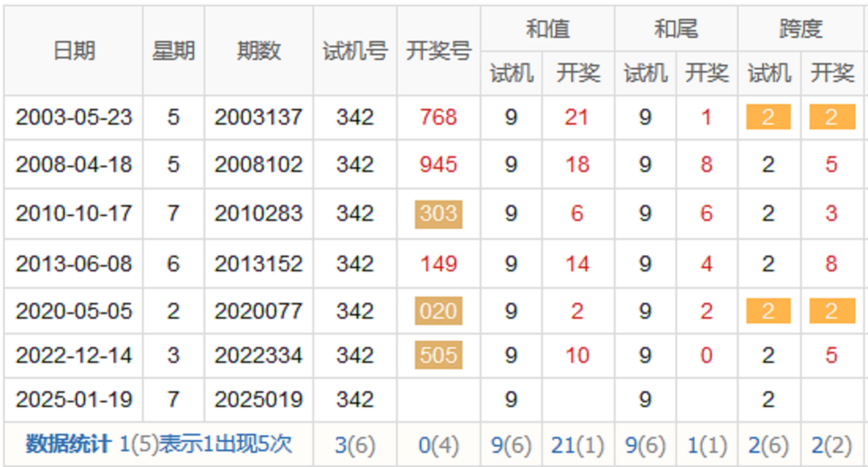Click the 日期 column header
This screenshot has height=467, width=868.
pos(73,52)
